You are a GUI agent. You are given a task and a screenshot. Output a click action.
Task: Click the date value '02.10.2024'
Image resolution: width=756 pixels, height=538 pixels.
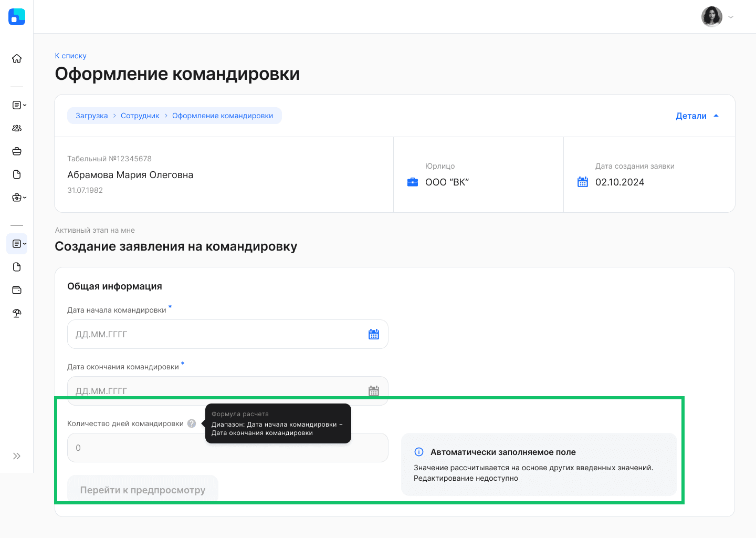click(619, 182)
